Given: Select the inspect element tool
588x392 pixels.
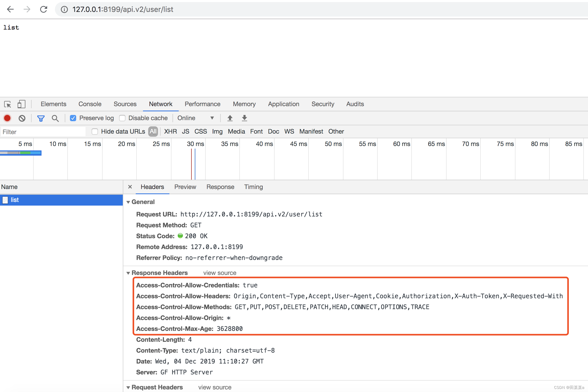Looking at the screenshot, I should 8,104.
